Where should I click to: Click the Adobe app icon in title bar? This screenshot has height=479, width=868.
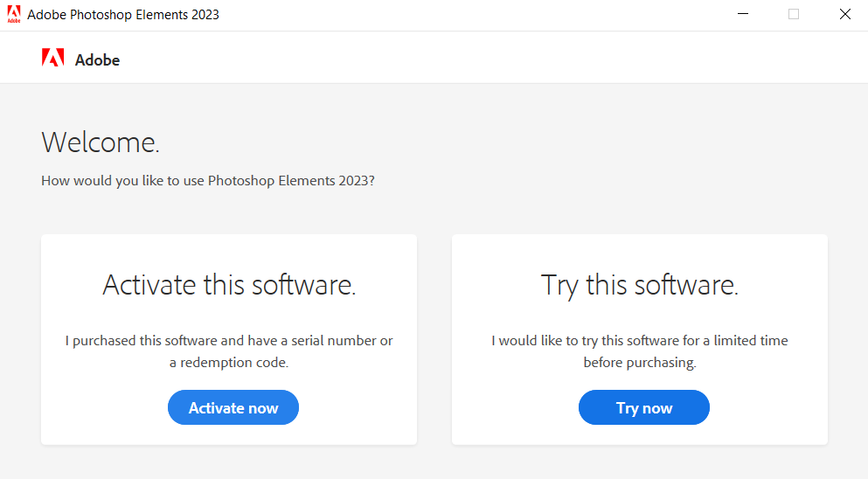click(14, 15)
